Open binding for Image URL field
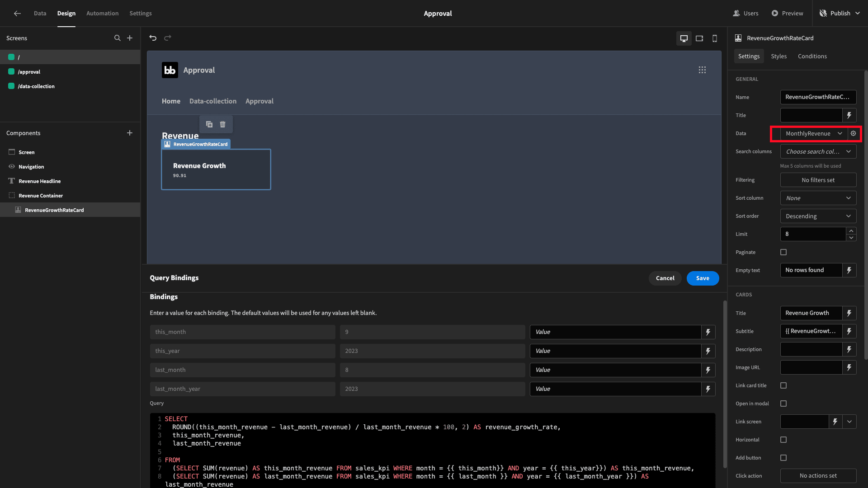Image resolution: width=868 pixels, height=488 pixels. [849, 367]
